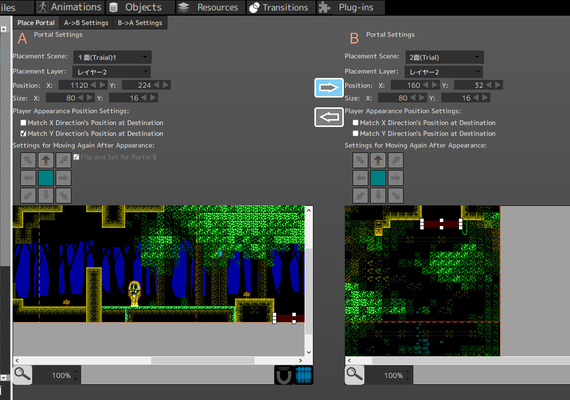Select Portal B up-right direction arrow
Viewport: 570px width, 400px height.
(x=396, y=160)
